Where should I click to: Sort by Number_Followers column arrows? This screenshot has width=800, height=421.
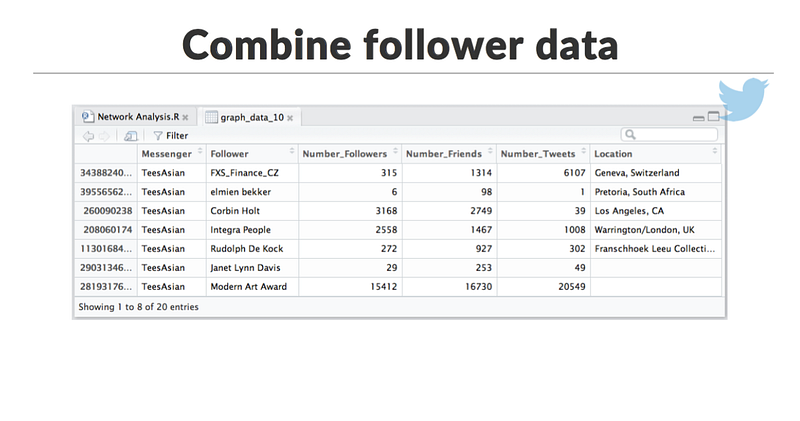point(395,151)
